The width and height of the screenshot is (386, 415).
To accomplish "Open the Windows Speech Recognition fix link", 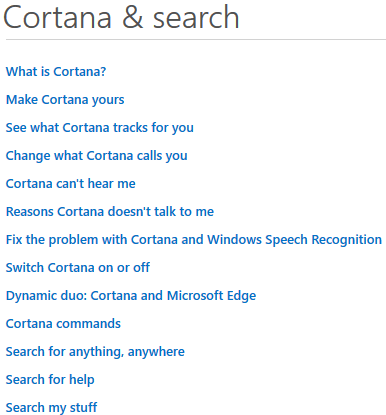I will [x=194, y=240].
